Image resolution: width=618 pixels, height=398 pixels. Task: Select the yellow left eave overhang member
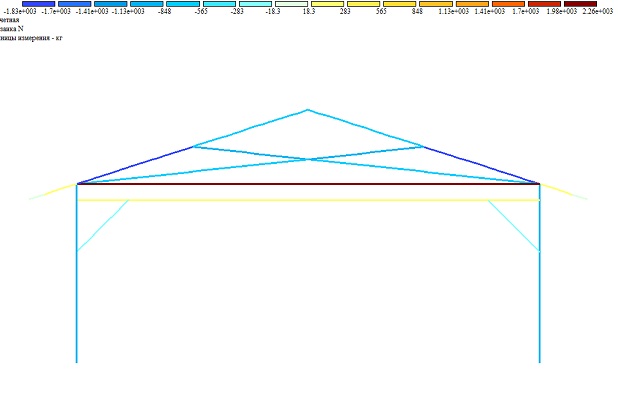click(53, 191)
